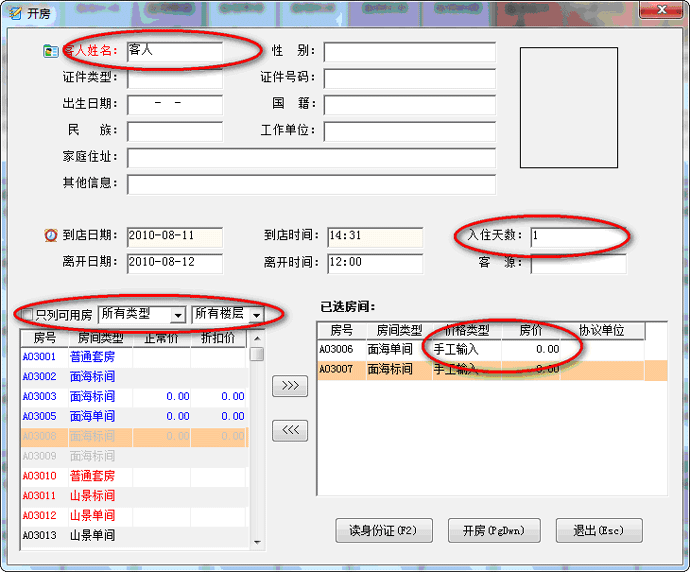This screenshot has height=572, width=690.
Task: Click the 出生日期 date field
Action: 175,105
